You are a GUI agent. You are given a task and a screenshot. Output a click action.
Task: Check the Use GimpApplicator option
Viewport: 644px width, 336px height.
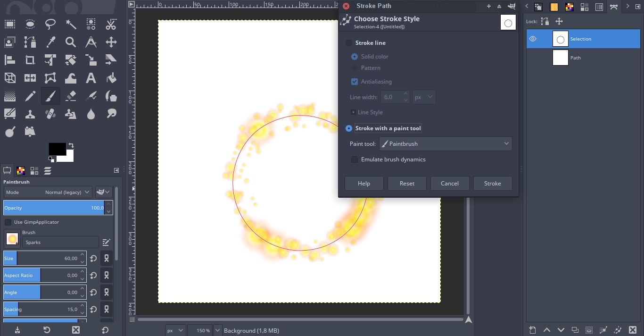pos(8,222)
